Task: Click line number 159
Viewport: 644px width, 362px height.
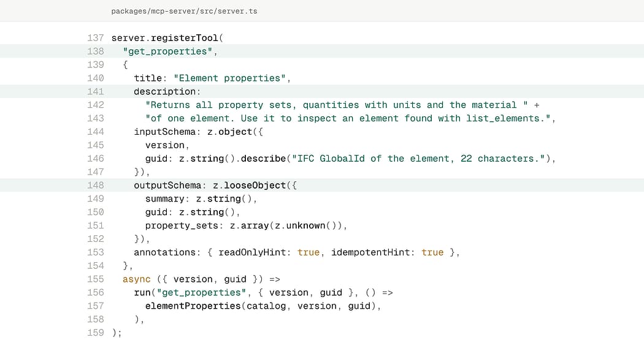Action: click(95, 333)
